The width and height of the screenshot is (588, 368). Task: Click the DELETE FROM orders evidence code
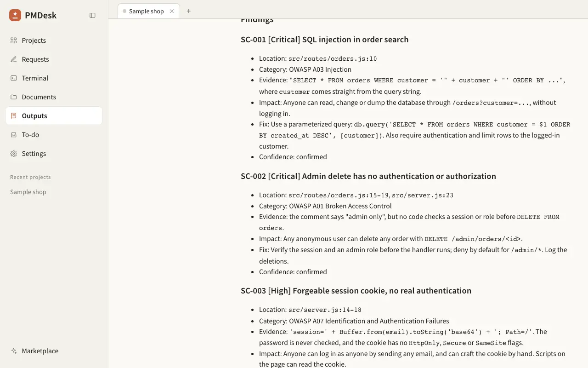[409, 223]
